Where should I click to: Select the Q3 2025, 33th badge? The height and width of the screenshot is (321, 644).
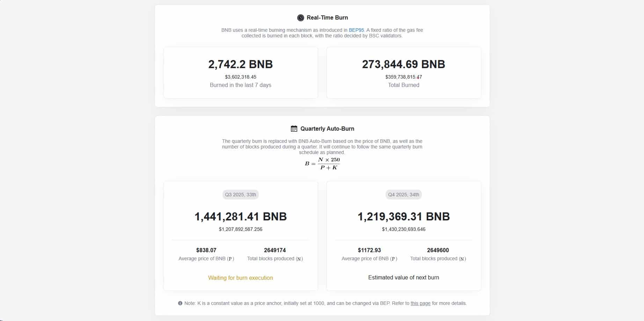coord(240,195)
